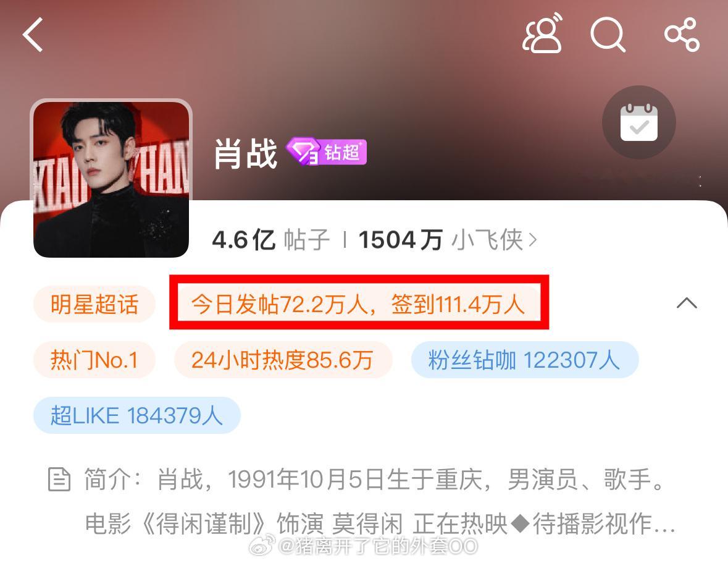Open 粉丝钻咖 122307人 badge
728x563 pixels.
[x=525, y=360]
